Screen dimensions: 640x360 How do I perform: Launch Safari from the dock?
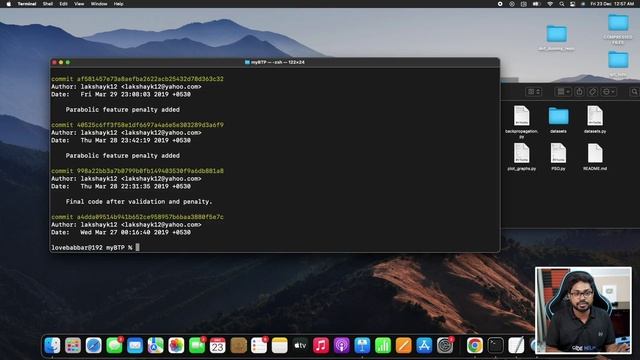(x=93, y=346)
